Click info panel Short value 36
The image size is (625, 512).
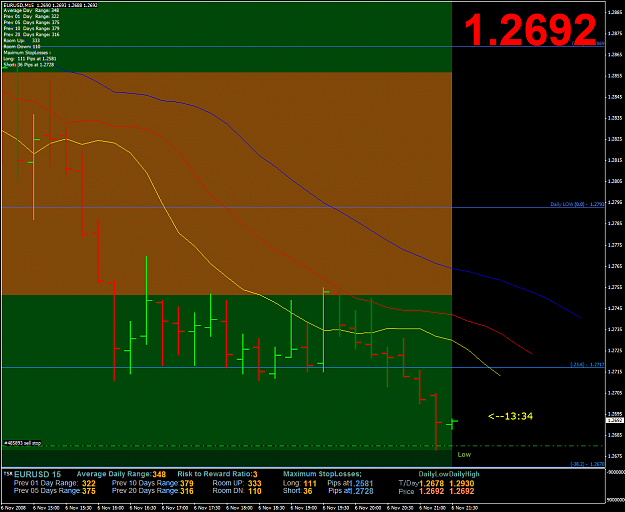tap(308, 491)
